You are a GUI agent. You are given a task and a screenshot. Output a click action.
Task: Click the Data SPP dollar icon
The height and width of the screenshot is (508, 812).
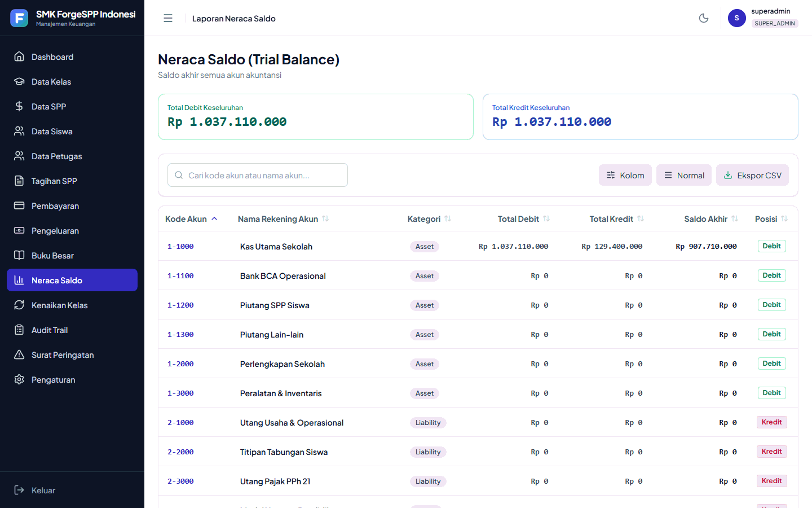tap(19, 106)
